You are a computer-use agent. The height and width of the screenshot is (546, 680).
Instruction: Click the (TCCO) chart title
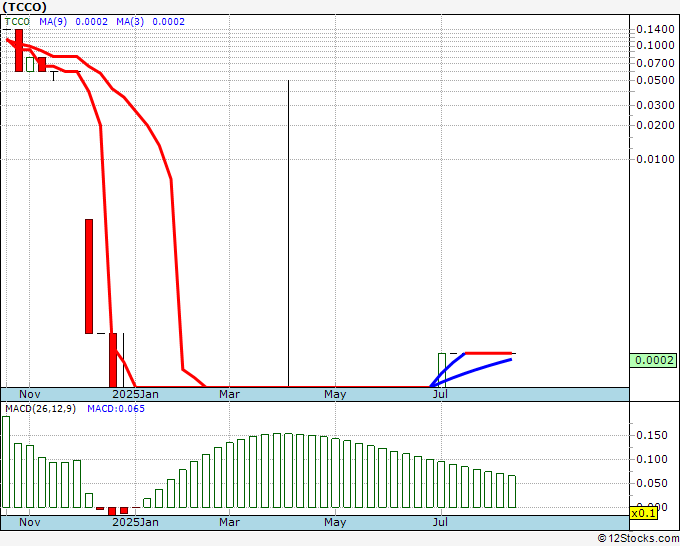[25, 7]
